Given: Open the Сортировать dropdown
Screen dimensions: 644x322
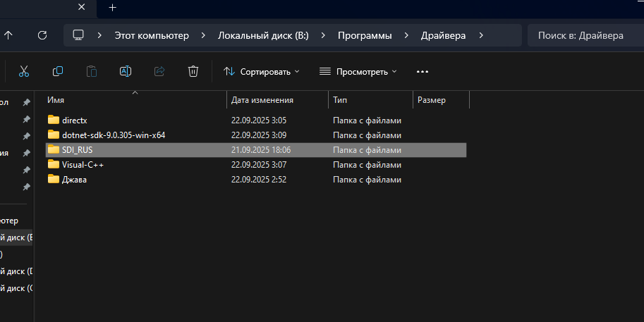Looking at the screenshot, I should click(x=262, y=71).
